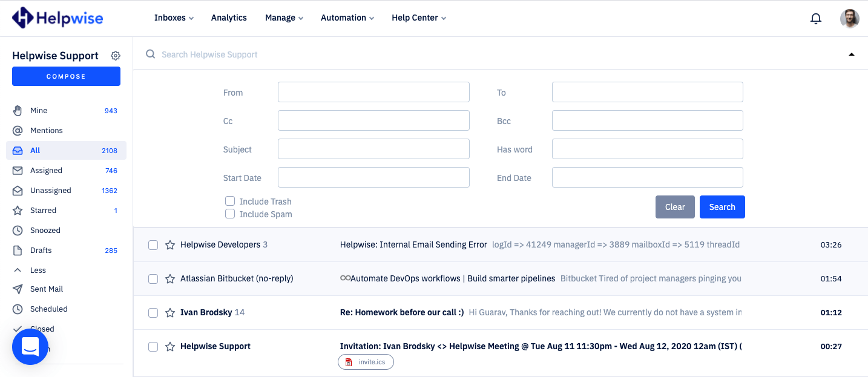This screenshot has height=377, width=868.
Task: Enable the Include Trash option
Action: tap(230, 201)
